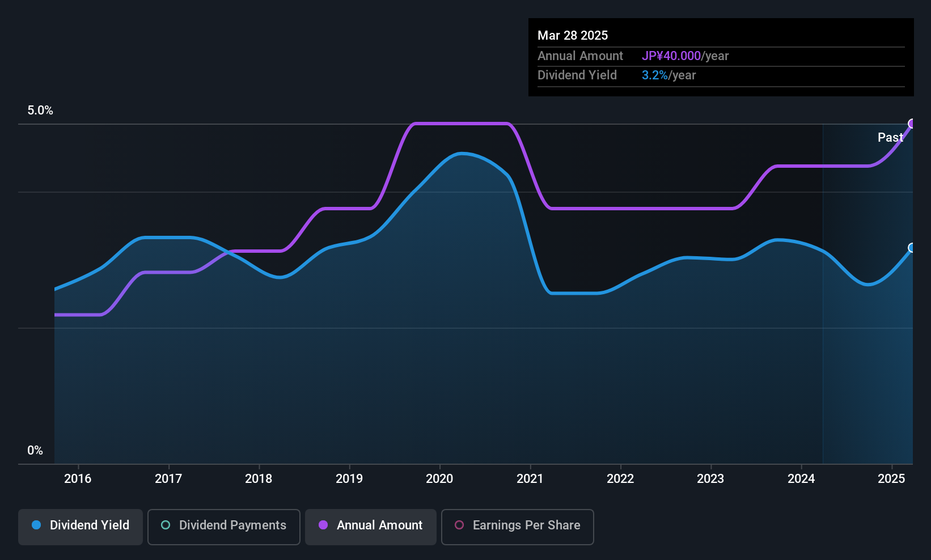Click the teal Dividend Payments legend circle
Image resolution: width=931 pixels, height=560 pixels.
(x=166, y=525)
